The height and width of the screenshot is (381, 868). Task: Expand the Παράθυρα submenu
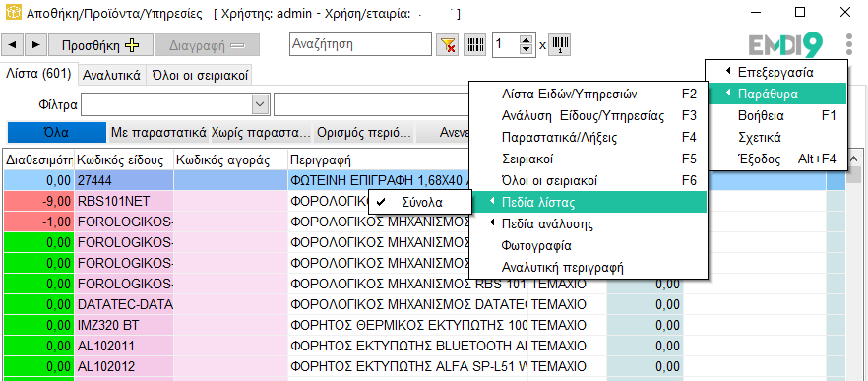[x=776, y=94]
